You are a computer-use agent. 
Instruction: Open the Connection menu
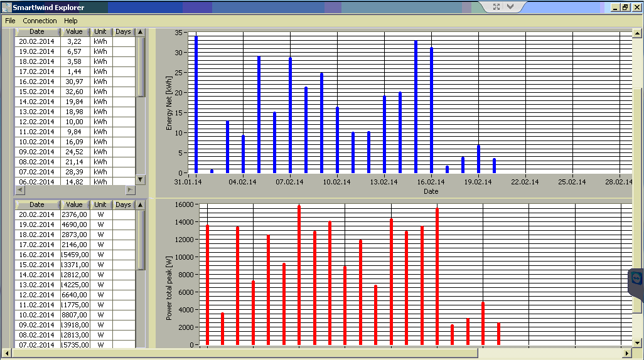(x=40, y=21)
